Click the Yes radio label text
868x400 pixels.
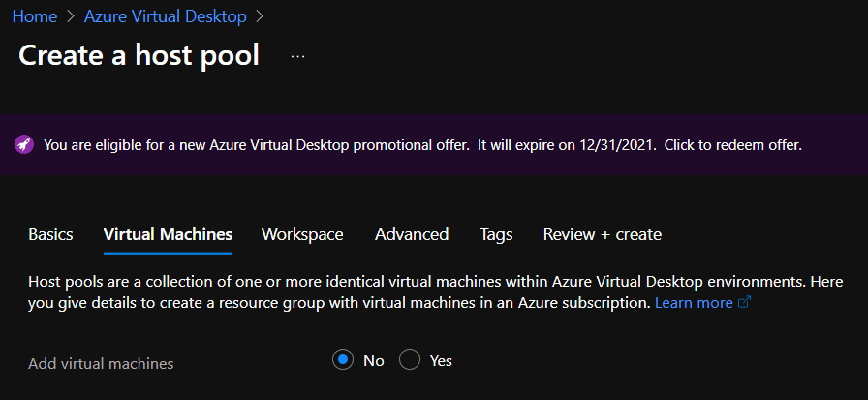tap(441, 361)
